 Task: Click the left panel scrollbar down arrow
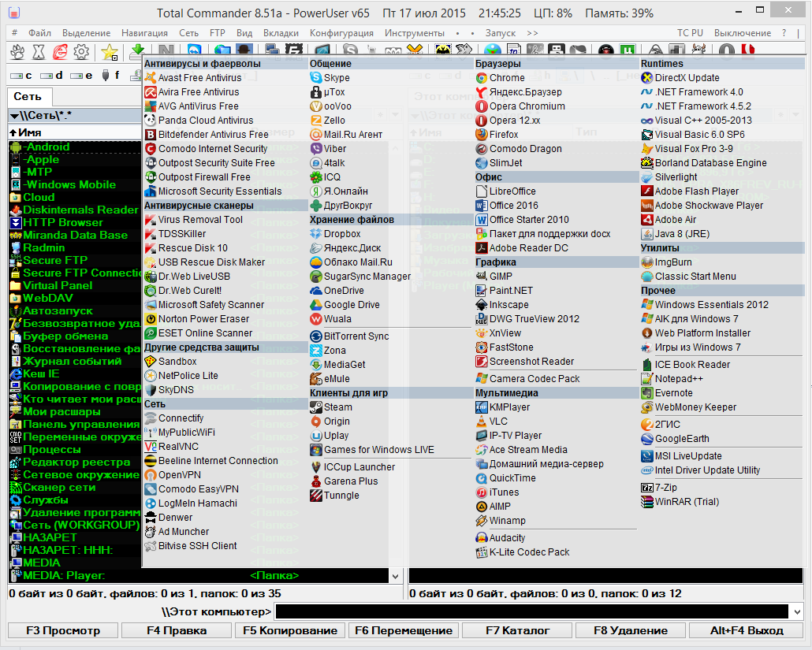[x=395, y=576]
